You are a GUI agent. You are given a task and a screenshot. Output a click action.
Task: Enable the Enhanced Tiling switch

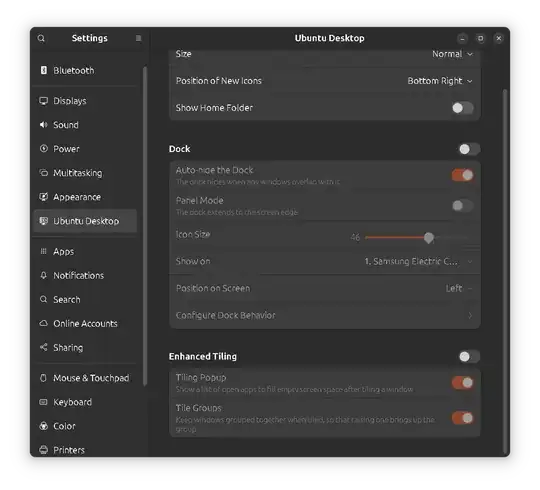[x=469, y=356]
